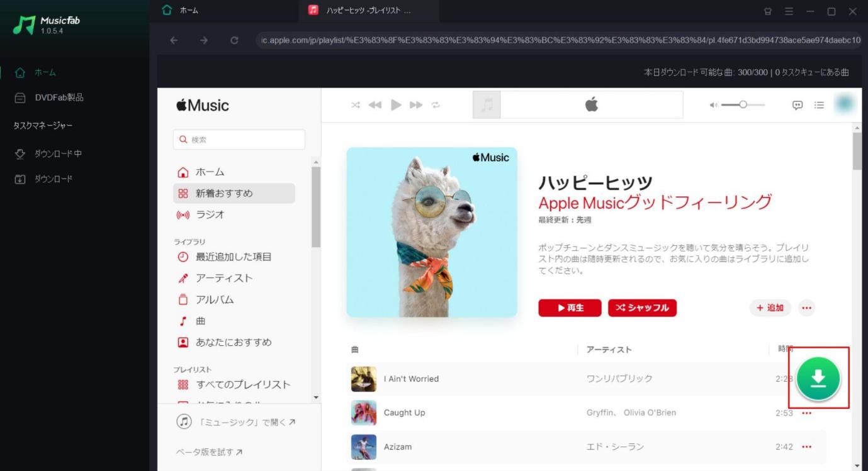Viewport: 868px width, 471px height.
Task: Click the now playing music note placeholder
Action: (487, 105)
